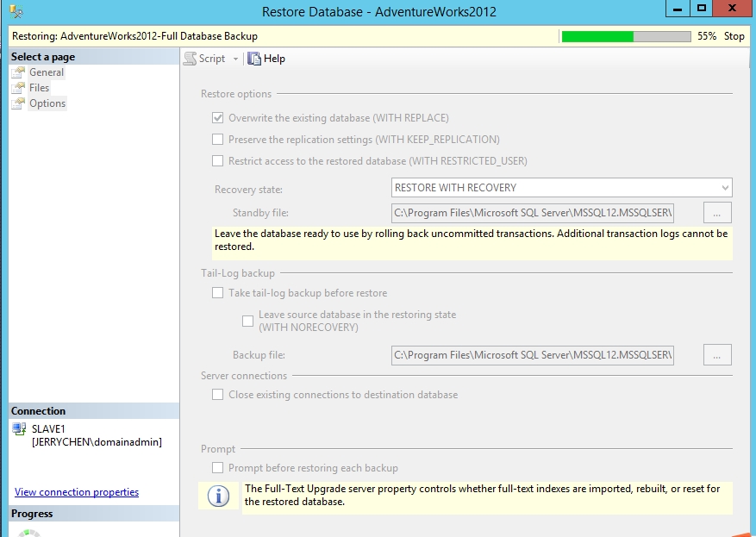Toggle Overwrite the existing database checkbox

pyautogui.click(x=218, y=118)
